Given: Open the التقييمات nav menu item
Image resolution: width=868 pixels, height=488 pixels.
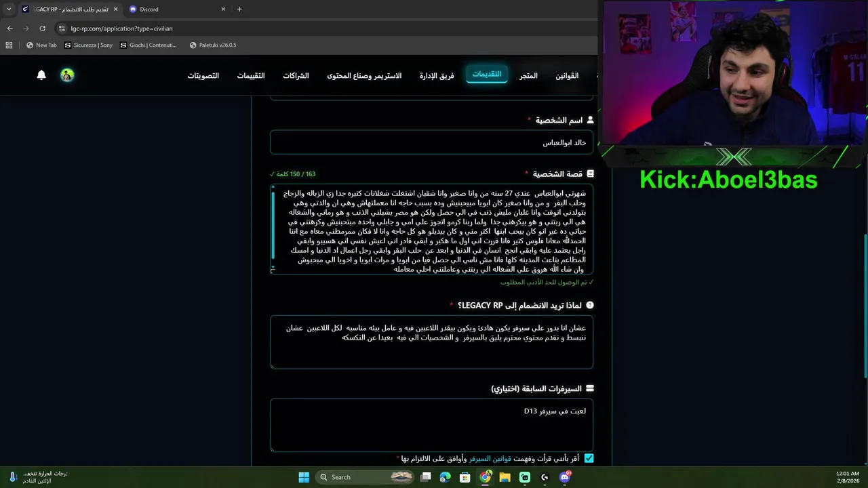Looking at the screenshot, I should (x=251, y=76).
